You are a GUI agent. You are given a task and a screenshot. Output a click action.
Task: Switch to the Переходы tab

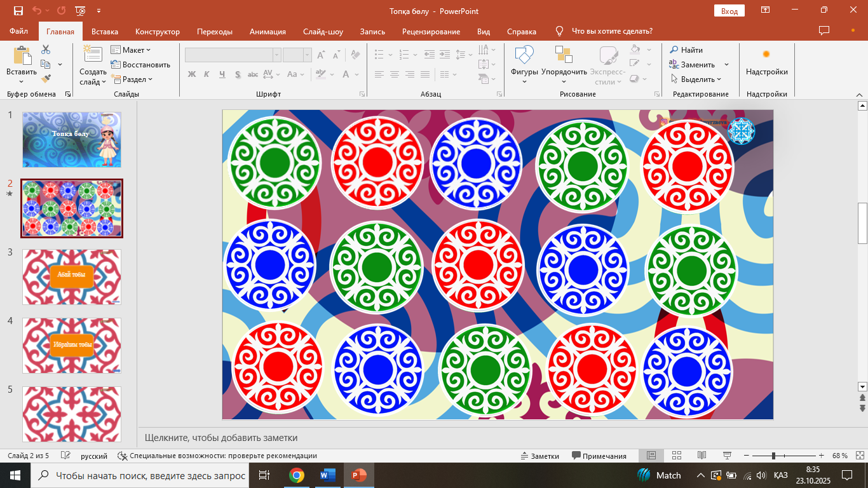215,31
